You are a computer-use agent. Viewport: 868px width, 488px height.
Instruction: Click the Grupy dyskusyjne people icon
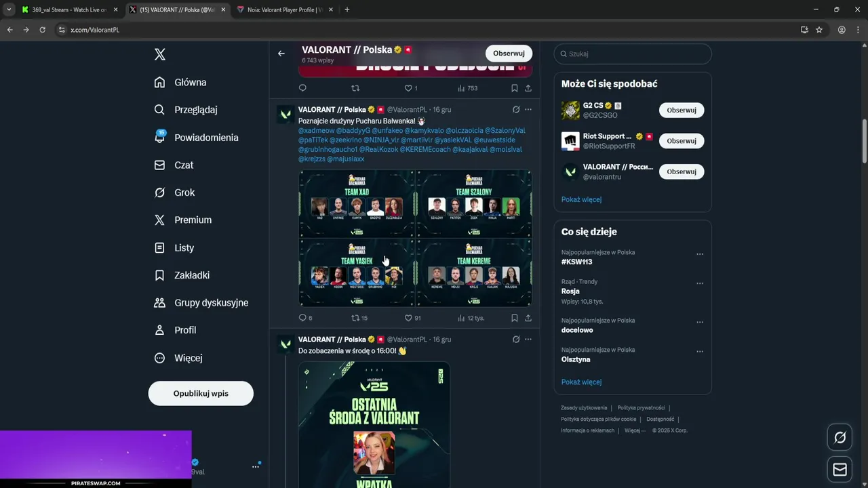pos(159,303)
